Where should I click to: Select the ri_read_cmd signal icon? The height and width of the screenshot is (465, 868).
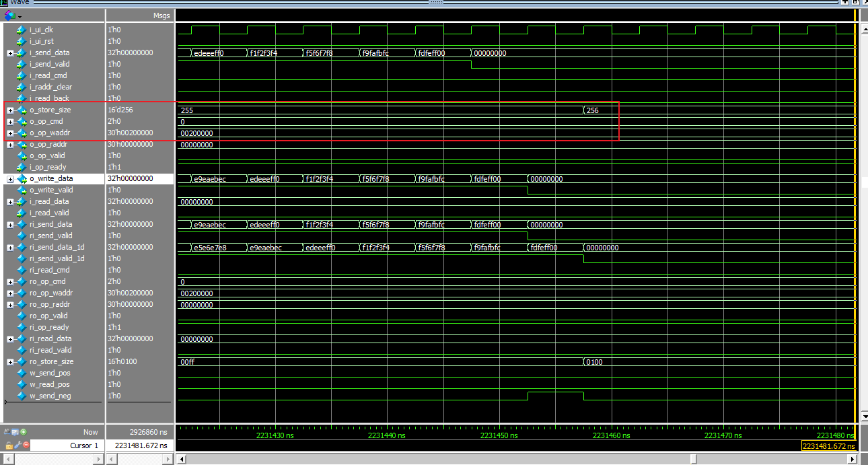21,270
